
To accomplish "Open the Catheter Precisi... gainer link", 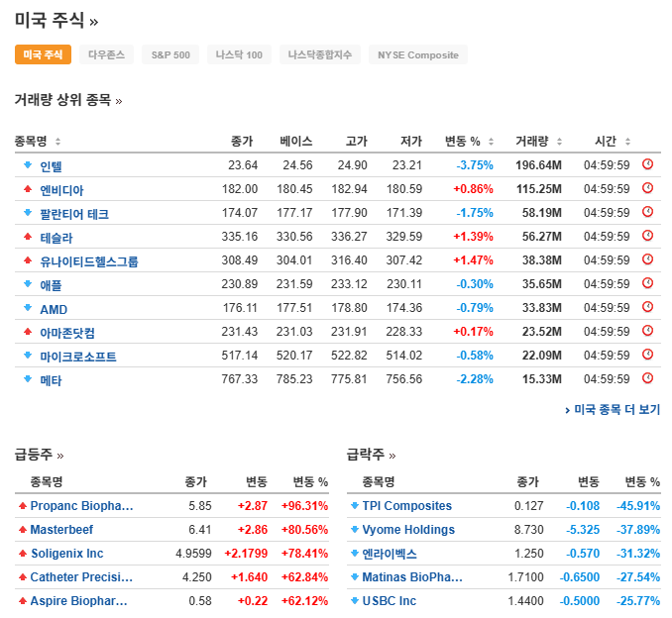I will click(81, 577).
